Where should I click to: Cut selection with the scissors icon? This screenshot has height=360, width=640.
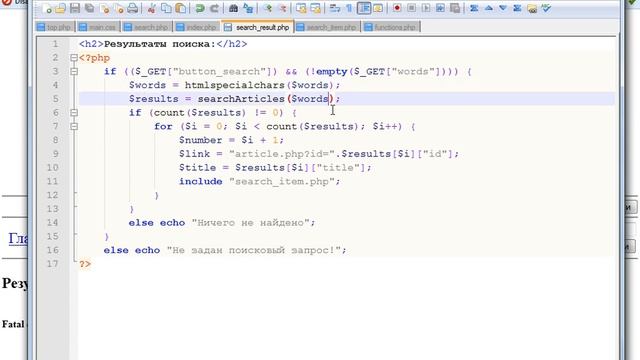tap(151, 8)
